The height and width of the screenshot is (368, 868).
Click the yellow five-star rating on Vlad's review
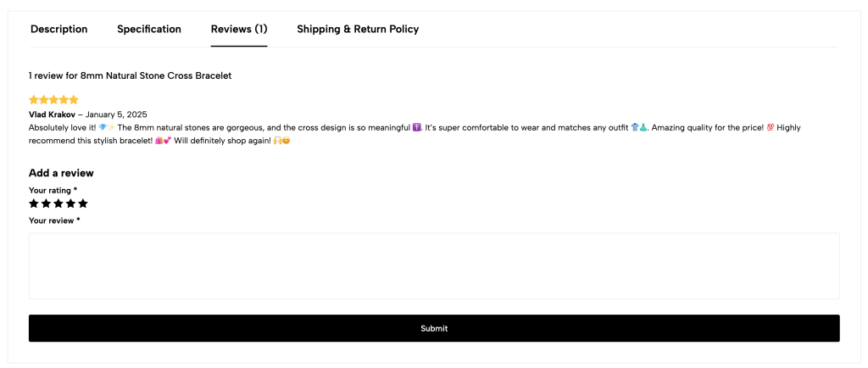click(x=53, y=100)
